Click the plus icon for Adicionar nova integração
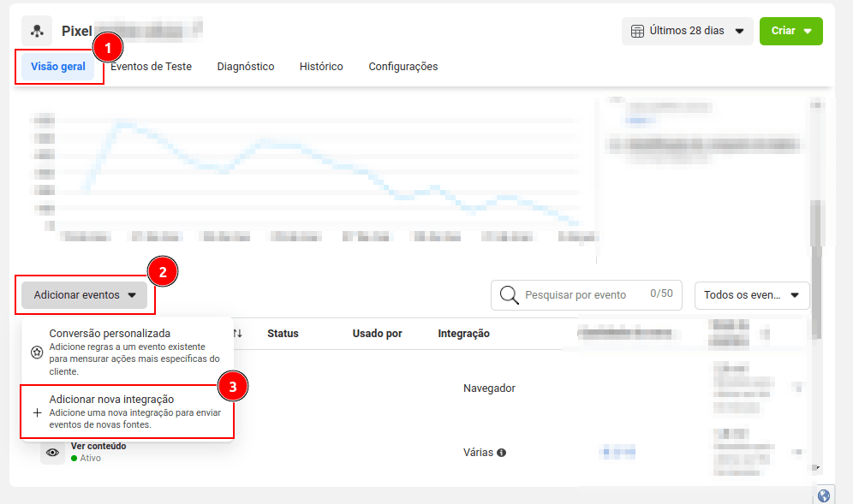The height and width of the screenshot is (504, 853). (37, 412)
